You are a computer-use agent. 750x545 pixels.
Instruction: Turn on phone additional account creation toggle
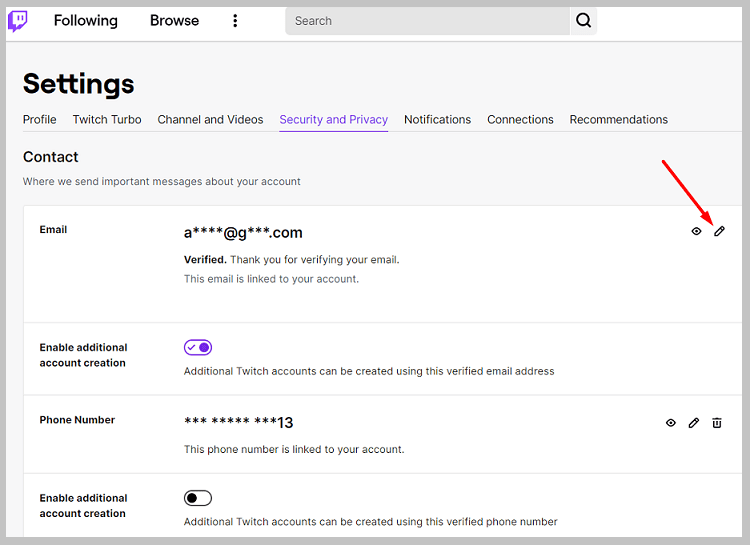tap(198, 498)
